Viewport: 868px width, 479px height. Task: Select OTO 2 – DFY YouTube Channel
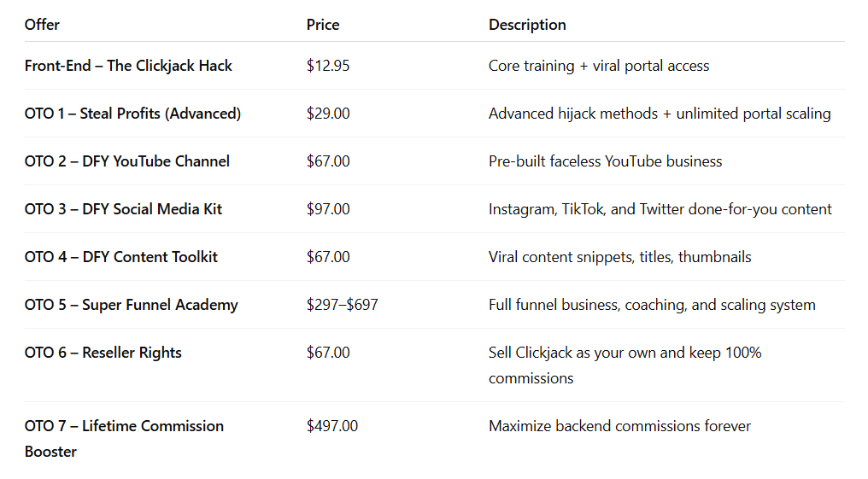click(x=127, y=161)
